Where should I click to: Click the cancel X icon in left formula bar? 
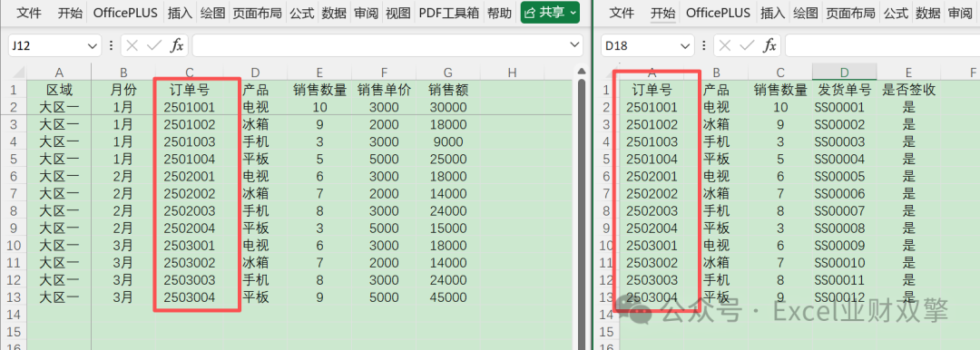point(132,45)
